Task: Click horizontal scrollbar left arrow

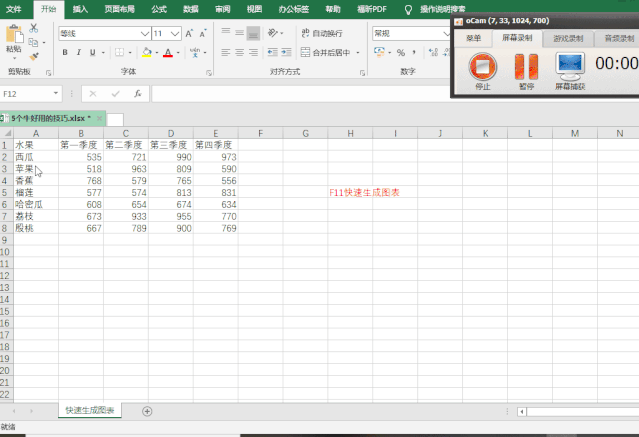Action: 522,412
